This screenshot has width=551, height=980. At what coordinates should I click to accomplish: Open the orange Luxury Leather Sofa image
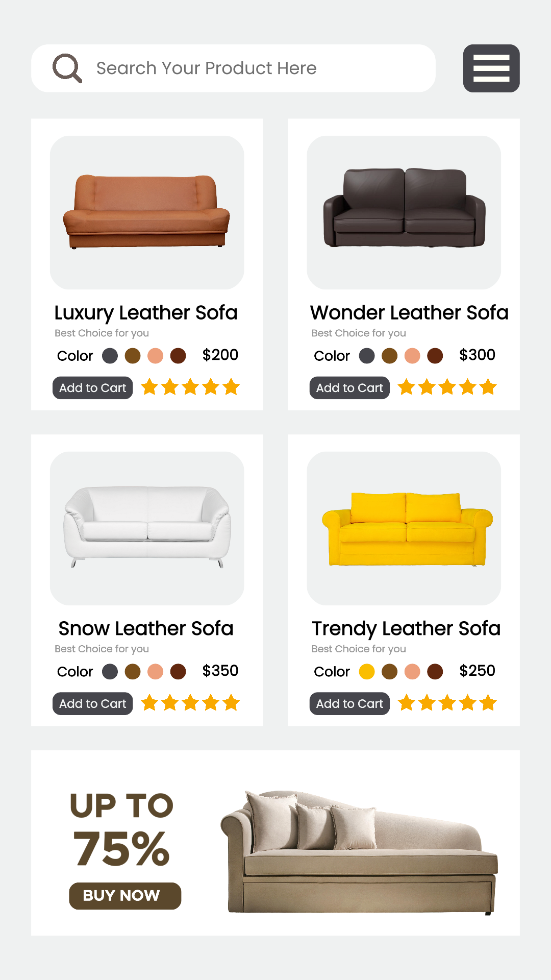(x=147, y=212)
